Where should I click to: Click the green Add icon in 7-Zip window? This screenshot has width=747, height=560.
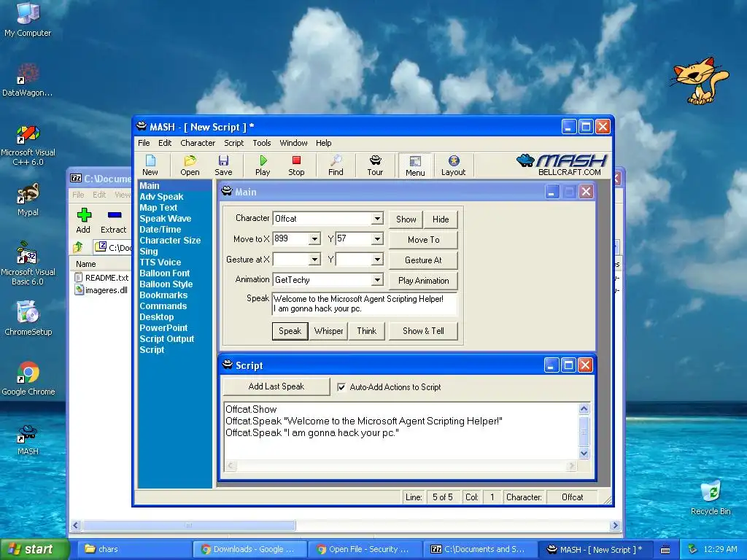(84, 220)
